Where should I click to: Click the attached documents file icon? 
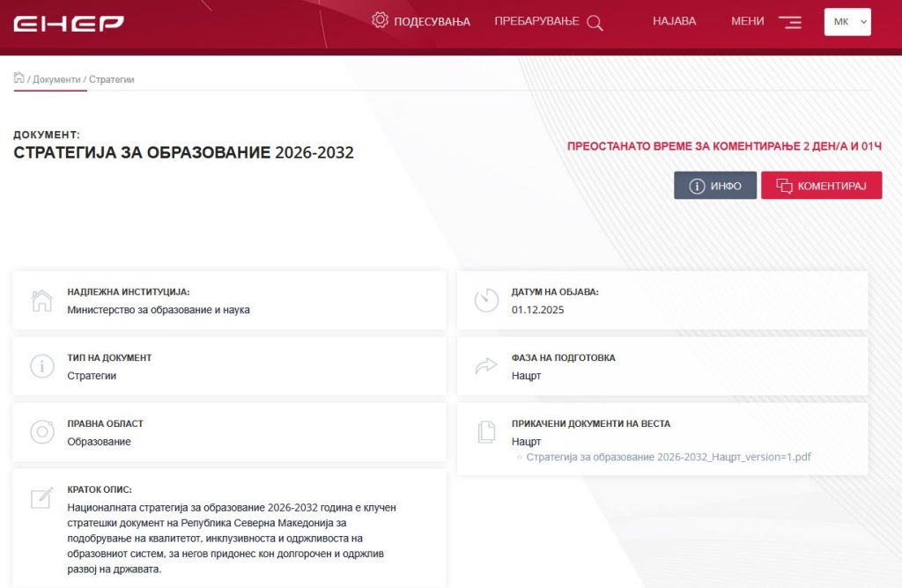(486, 432)
